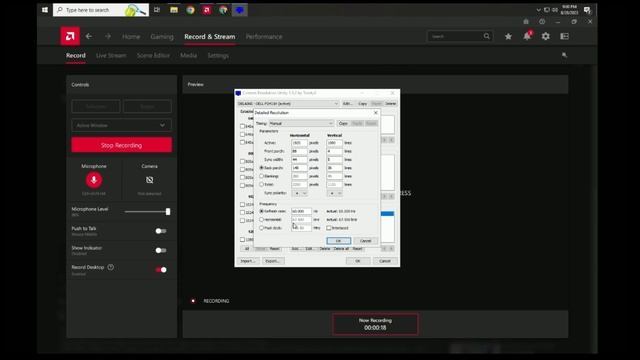
Task: Cancel the Detailed Resolution dialog
Action: click(366, 240)
